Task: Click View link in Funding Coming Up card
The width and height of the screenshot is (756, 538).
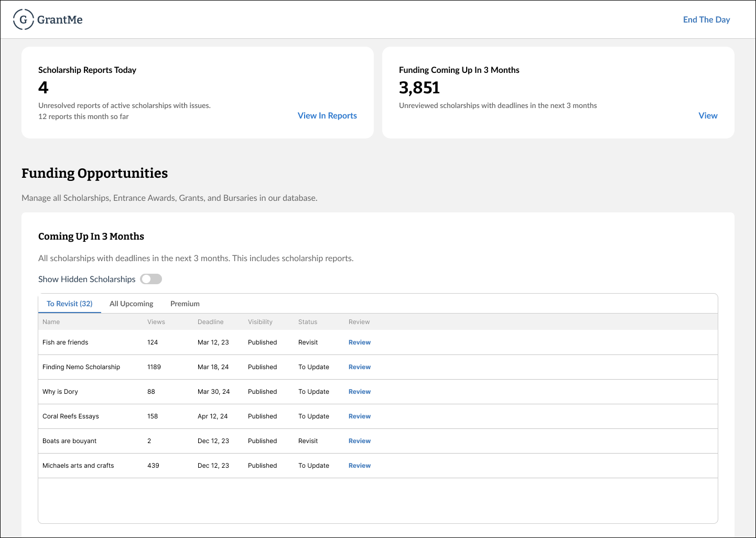Action: tap(708, 115)
